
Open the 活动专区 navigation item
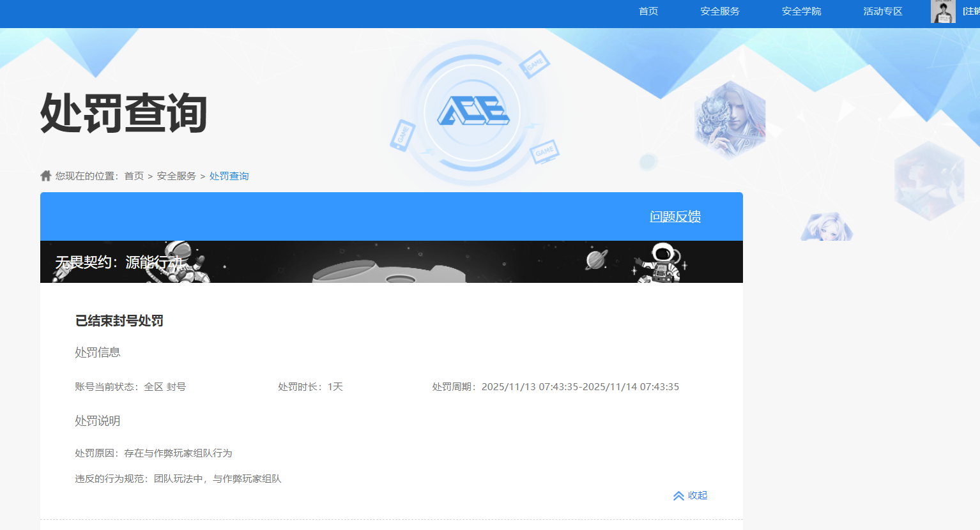[882, 11]
